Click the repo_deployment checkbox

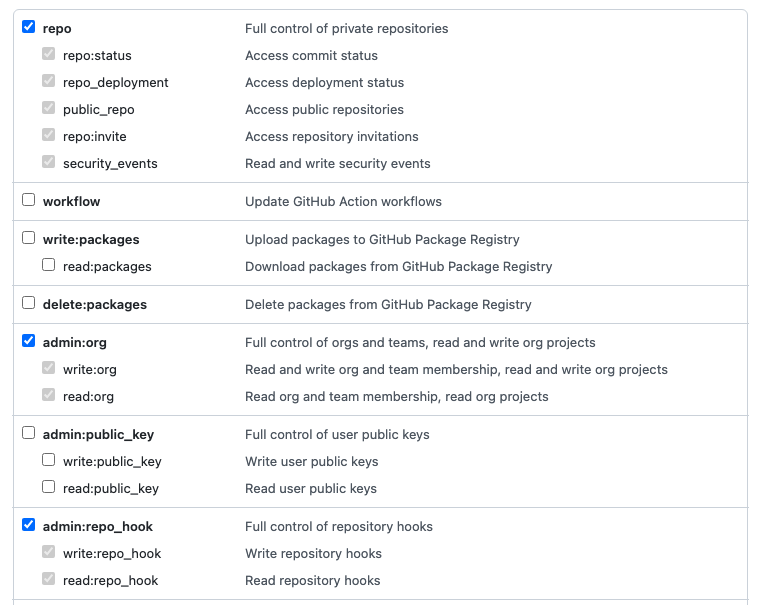click(x=49, y=82)
